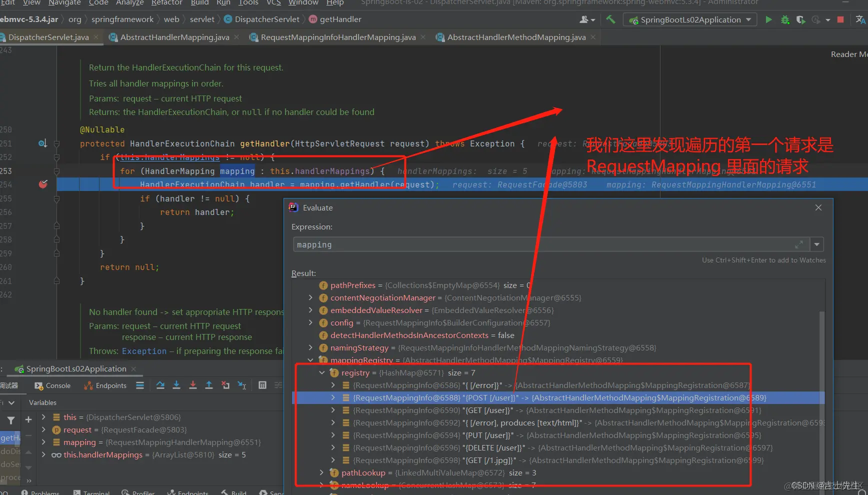Viewport: 868px width, 495px height.
Task: Open the Endpoints tab in debugger
Action: pyautogui.click(x=105, y=385)
